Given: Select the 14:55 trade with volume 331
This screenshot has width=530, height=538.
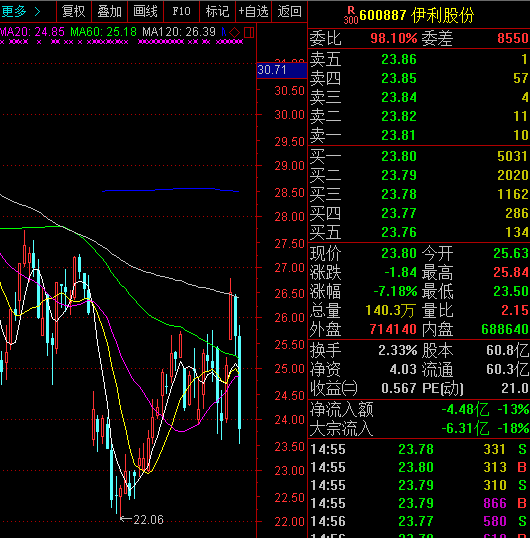Looking at the screenshot, I should (x=419, y=449).
